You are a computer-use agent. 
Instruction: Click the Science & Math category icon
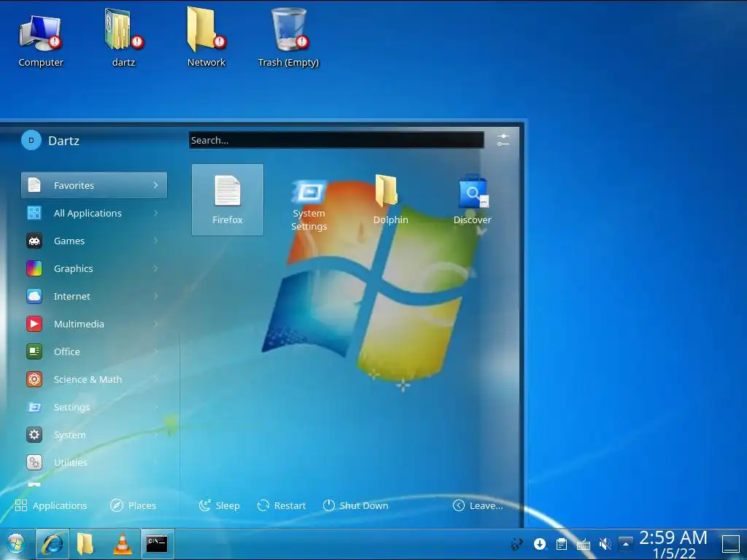point(34,379)
